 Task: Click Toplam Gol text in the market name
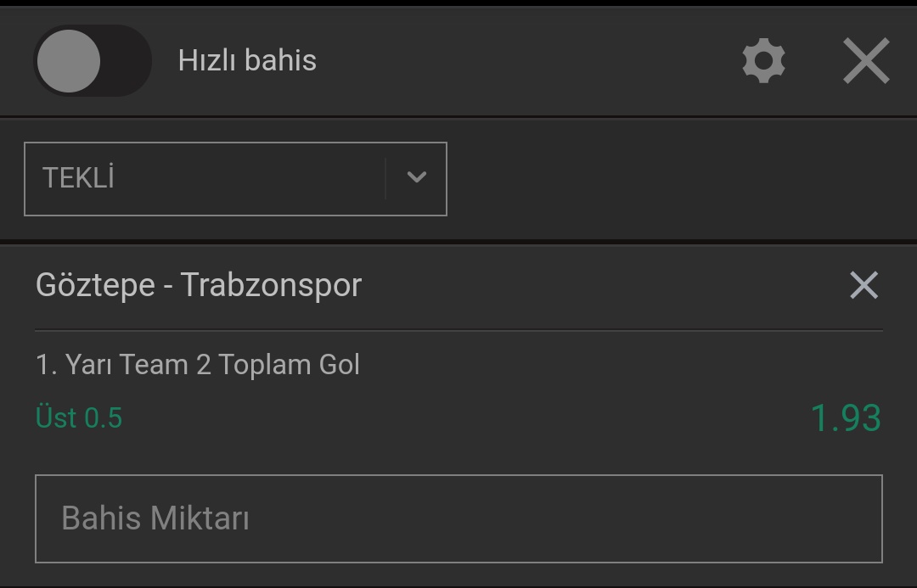(x=289, y=365)
